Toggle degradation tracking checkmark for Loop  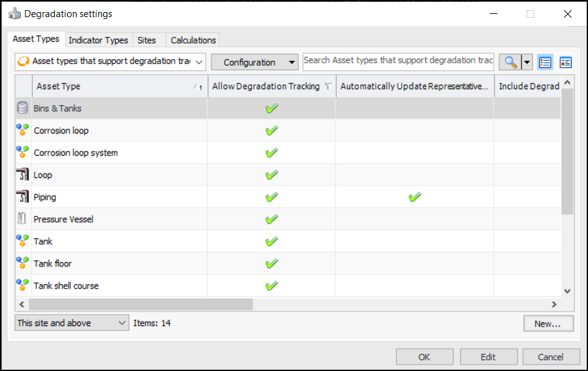pyautogui.click(x=272, y=175)
